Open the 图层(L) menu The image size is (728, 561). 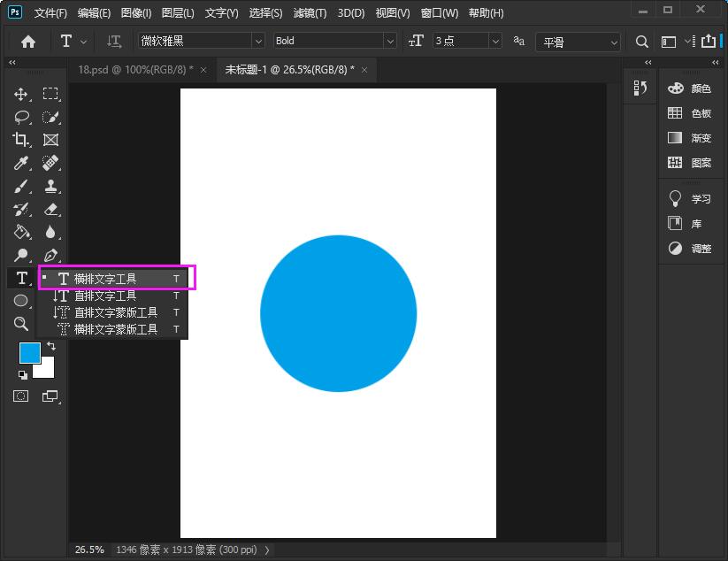click(x=178, y=13)
